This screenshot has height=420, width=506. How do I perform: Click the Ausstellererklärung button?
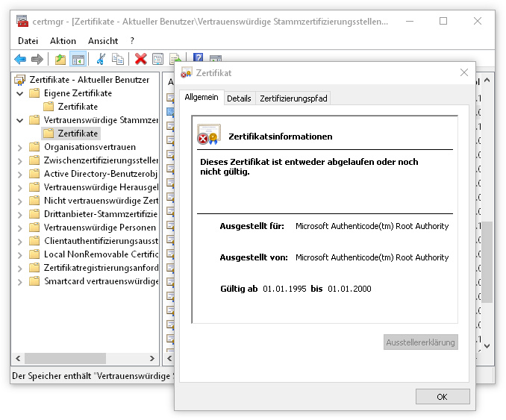tap(420, 342)
